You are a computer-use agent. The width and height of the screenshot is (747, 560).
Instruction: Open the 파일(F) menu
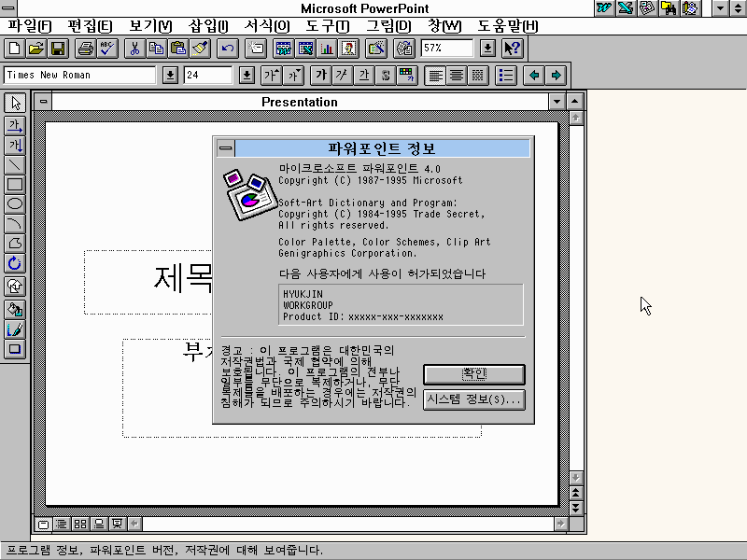(29, 26)
